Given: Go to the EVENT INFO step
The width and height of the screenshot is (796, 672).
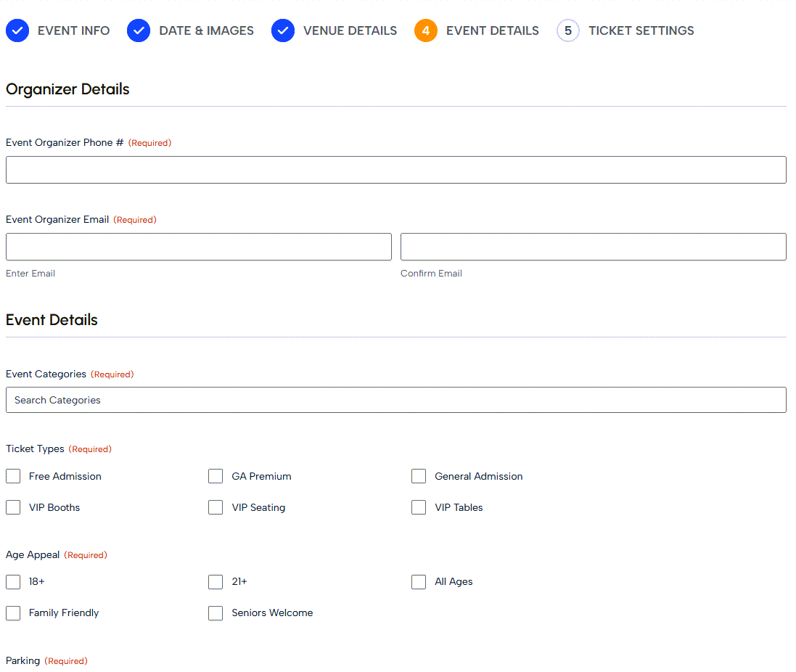Looking at the screenshot, I should tap(73, 30).
